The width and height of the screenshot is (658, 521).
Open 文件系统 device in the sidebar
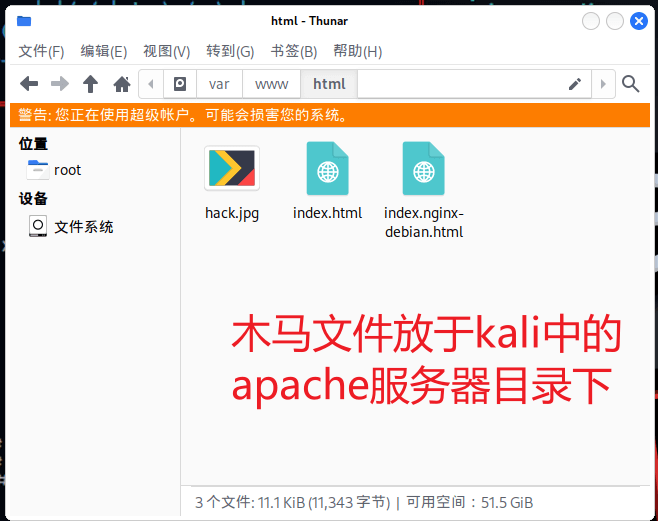pyautogui.click(x=83, y=227)
